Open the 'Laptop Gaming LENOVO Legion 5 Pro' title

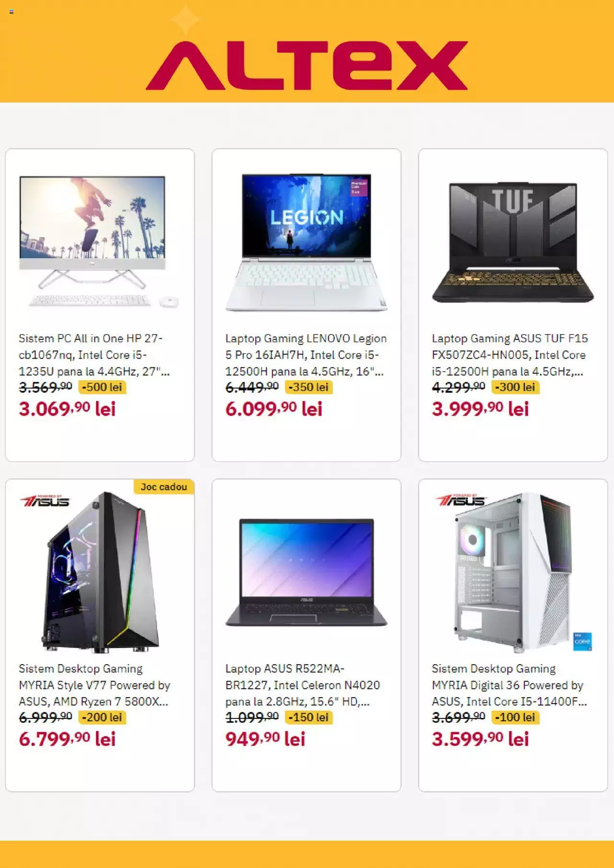306,355
